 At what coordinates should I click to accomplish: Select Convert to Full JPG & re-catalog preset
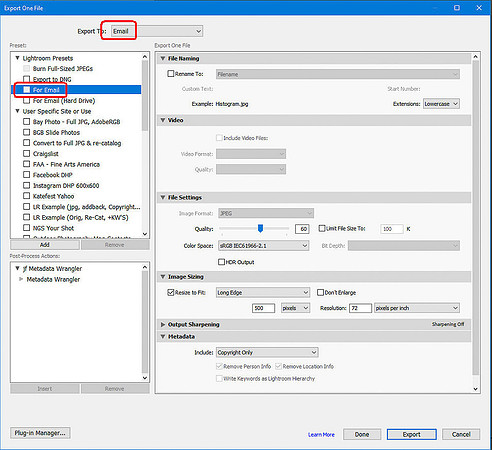click(77, 143)
